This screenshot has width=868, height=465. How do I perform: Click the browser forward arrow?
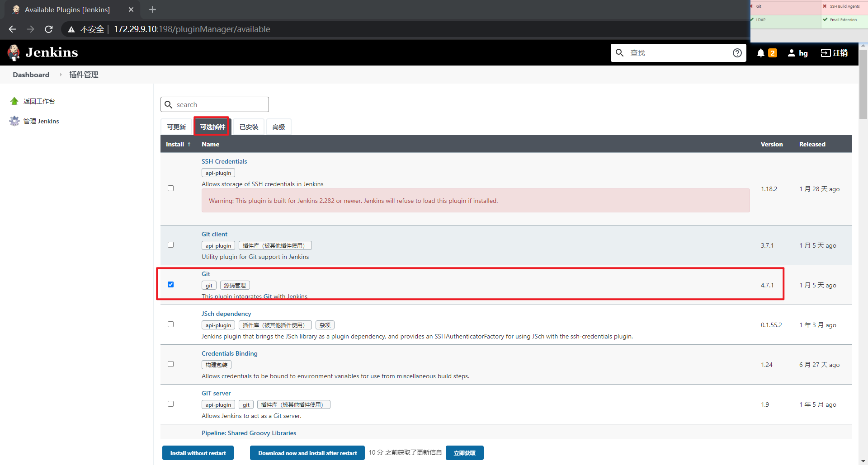click(30, 29)
